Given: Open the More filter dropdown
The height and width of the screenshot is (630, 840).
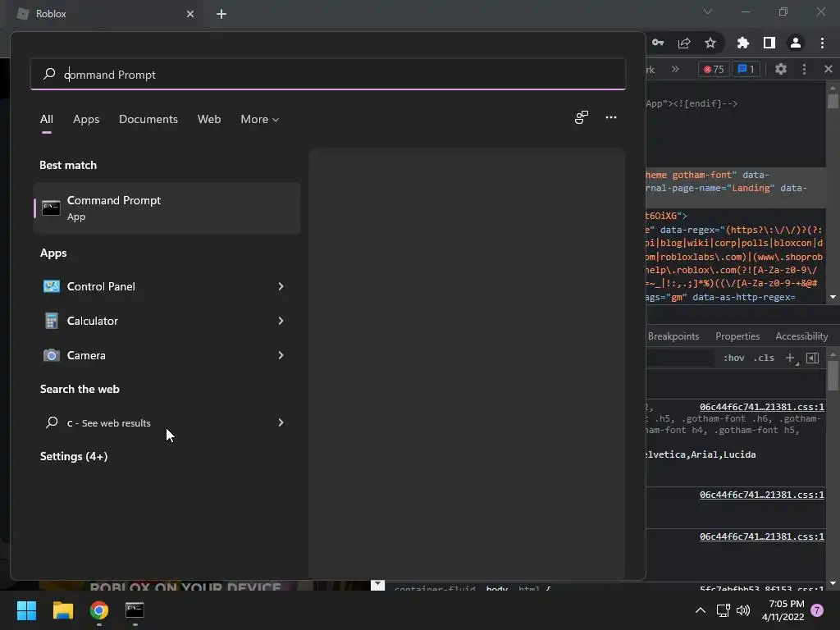Looking at the screenshot, I should [260, 120].
